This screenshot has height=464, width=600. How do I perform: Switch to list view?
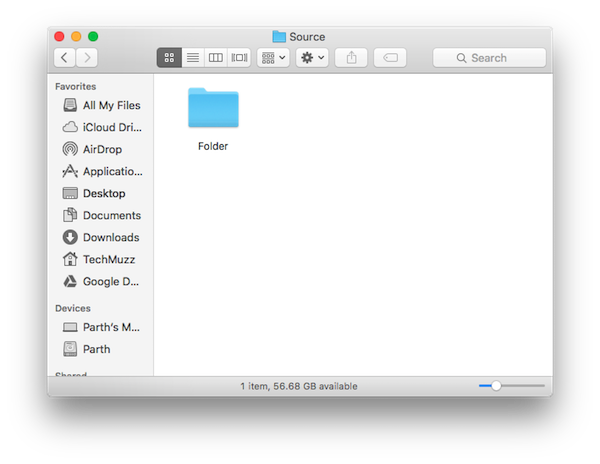(193, 58)
